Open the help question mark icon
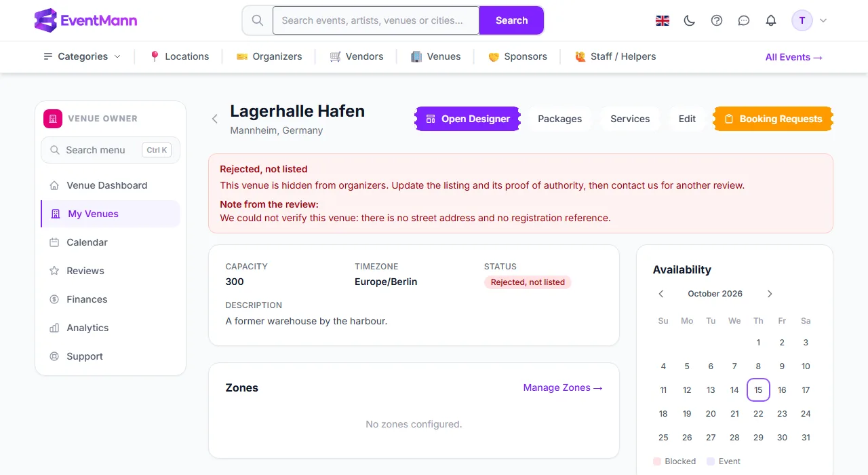868x475 pixels. coord(717,20)
